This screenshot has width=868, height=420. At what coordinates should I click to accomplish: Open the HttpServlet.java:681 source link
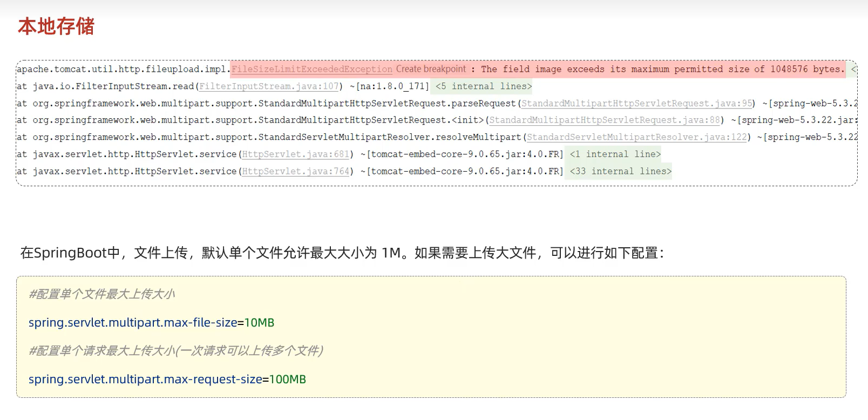coord(296,154)
